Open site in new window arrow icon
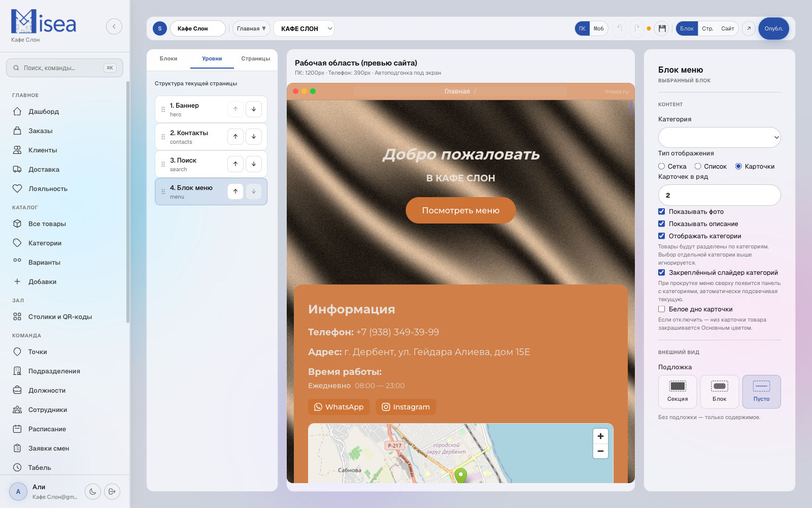 [x=749, y=28]
